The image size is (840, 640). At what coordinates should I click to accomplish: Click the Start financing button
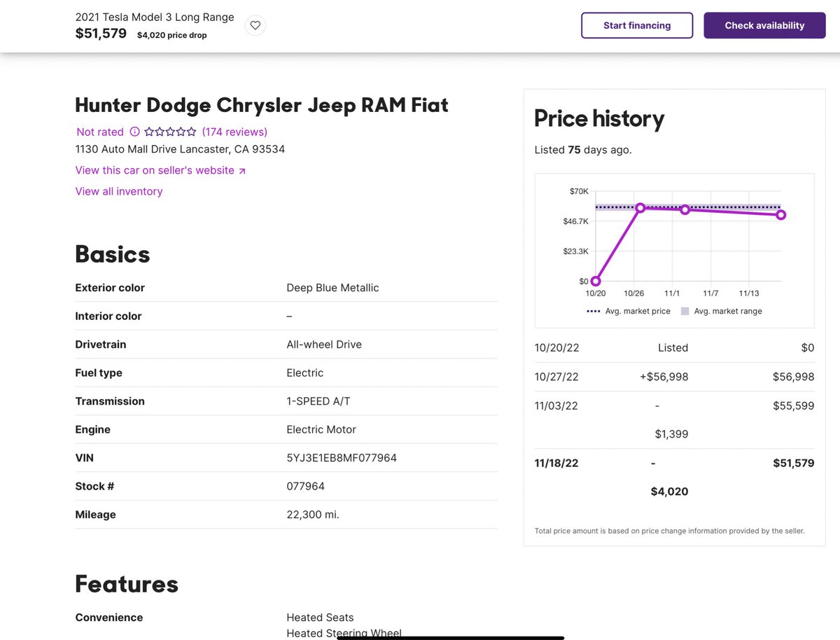point(637,25)
